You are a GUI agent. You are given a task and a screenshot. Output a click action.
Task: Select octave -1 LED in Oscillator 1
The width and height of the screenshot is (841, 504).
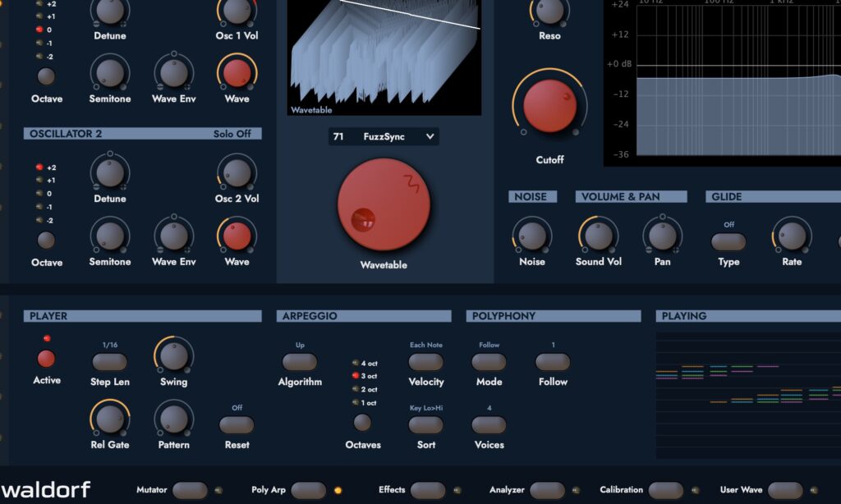pos(39,43)
